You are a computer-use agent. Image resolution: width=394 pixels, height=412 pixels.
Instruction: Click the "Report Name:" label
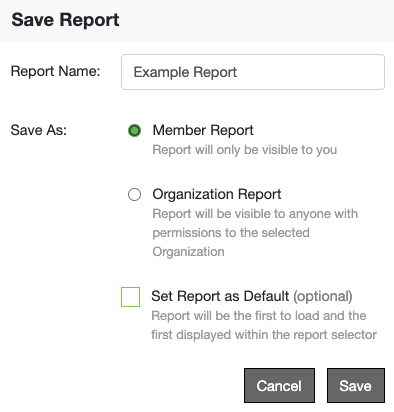point(55,71)
